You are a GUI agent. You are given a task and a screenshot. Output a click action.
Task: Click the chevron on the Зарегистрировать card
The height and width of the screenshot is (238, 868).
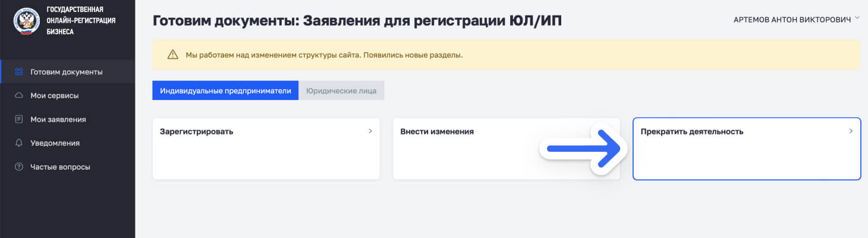pyautogui.click(x=370, y=131)
